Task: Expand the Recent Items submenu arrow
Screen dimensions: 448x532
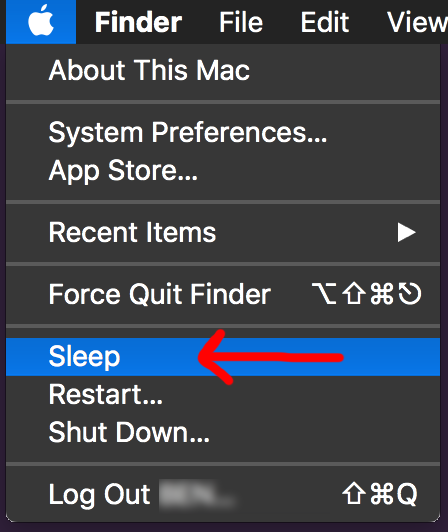Action: pos(406,232)
